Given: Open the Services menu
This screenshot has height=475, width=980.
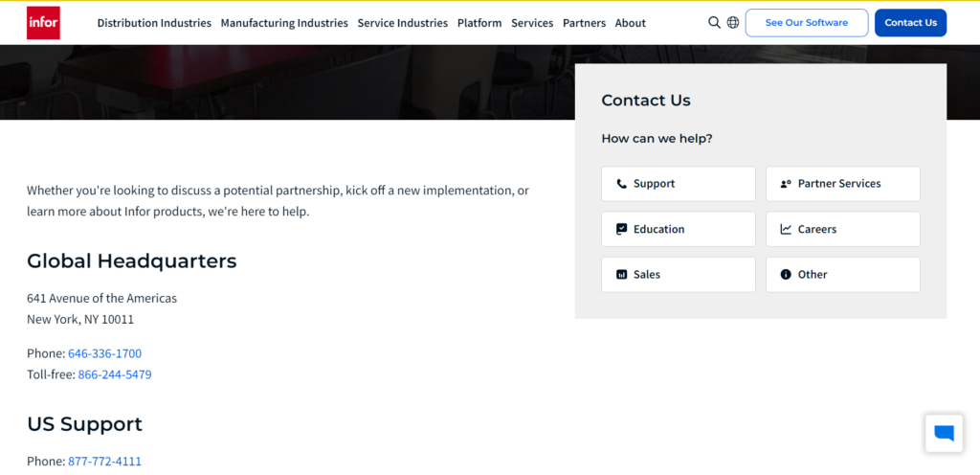Looking at the screenshot, I should click(x=532, y=23).
